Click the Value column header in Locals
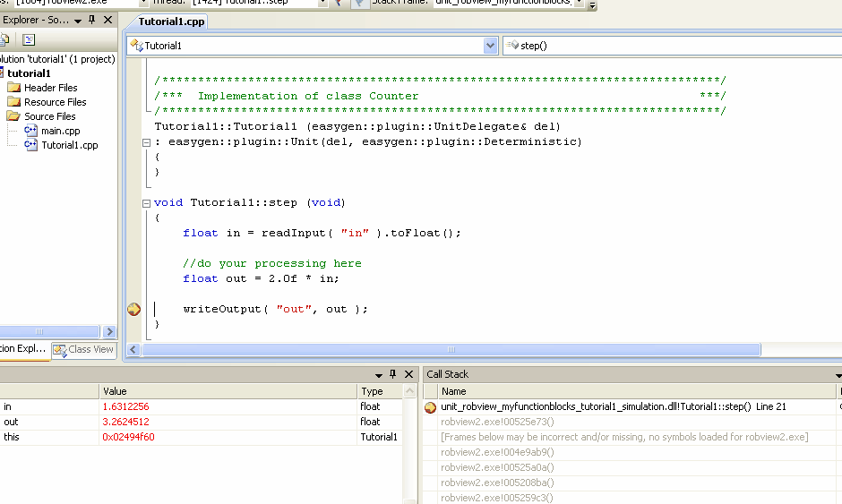This screenshot has height=504, width=842. pyautogui.click(x=228, y=391)
